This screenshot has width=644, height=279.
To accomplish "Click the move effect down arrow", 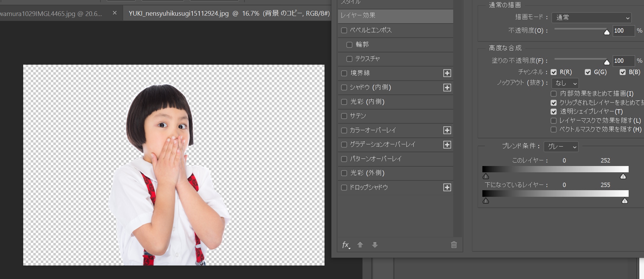I will pos(375,245).
